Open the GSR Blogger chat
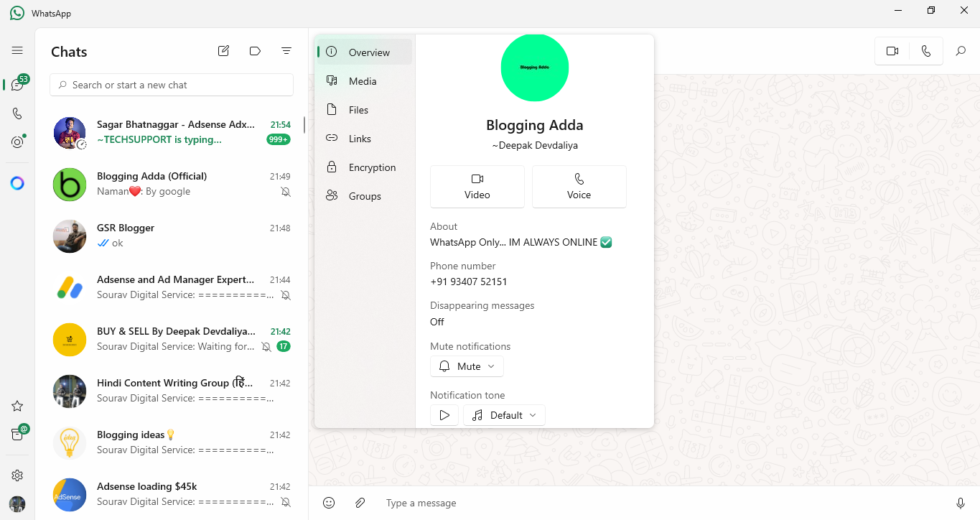The height and width of the screenshot is (520, 980). point(172,236)
